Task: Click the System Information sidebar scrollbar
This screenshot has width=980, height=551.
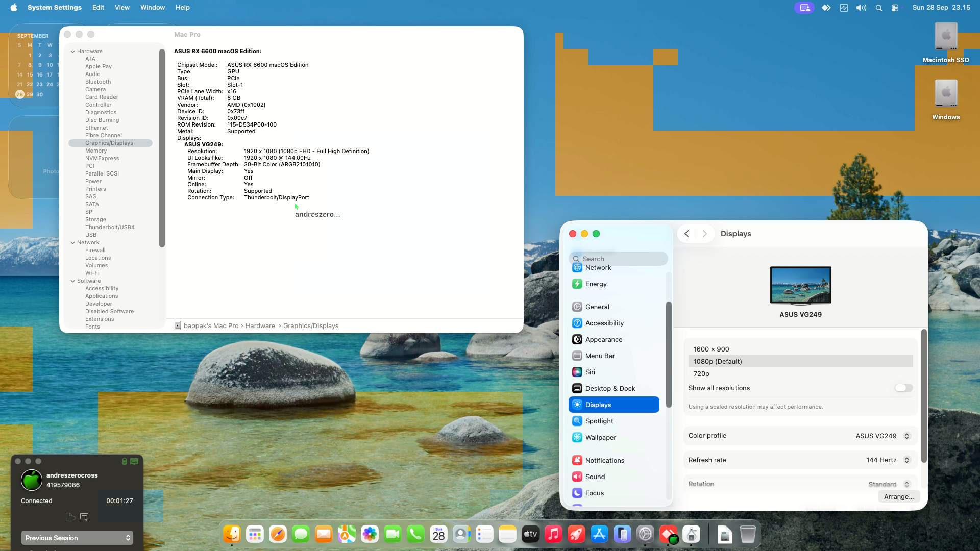Action: (162, 148)
